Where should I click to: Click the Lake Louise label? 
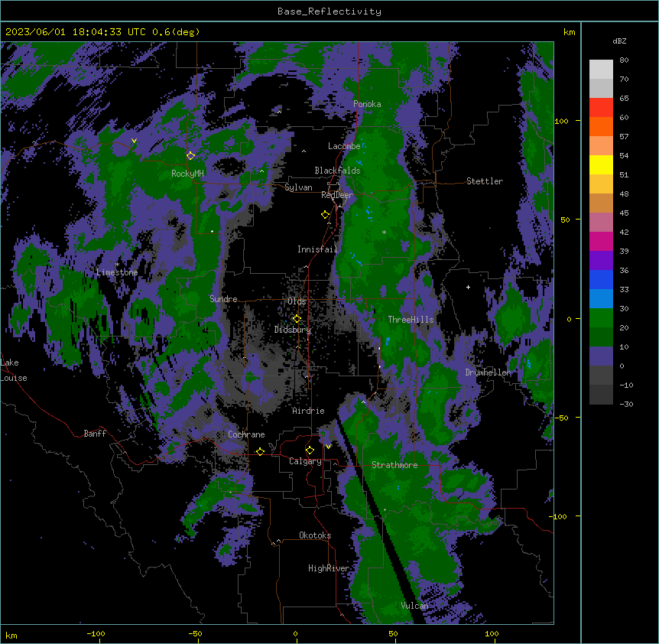[14, 370]
